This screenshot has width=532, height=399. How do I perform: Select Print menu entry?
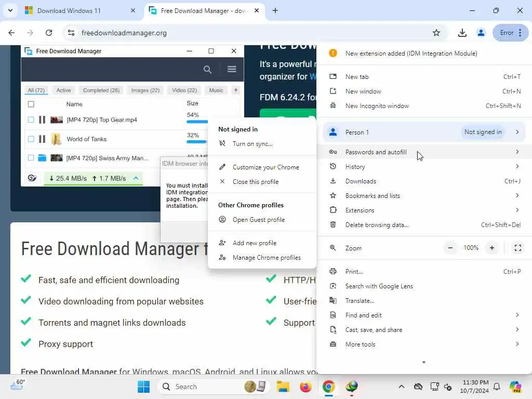point(424,271)
